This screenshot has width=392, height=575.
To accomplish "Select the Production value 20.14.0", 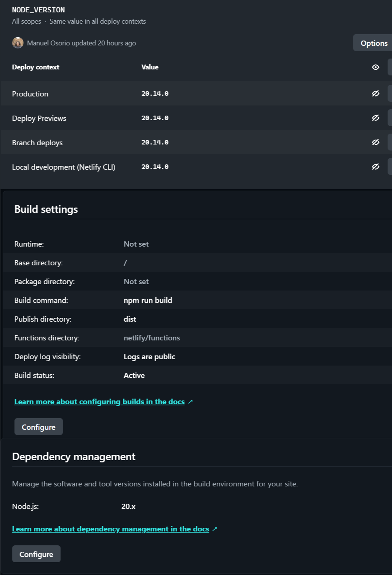I will click(155, 93).
